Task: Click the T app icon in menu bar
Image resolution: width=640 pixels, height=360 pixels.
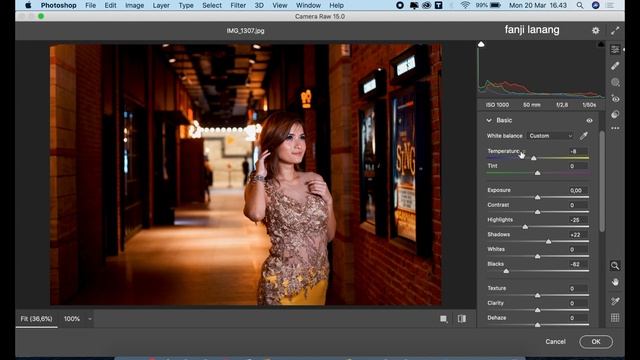Action: tap(439, 5)
